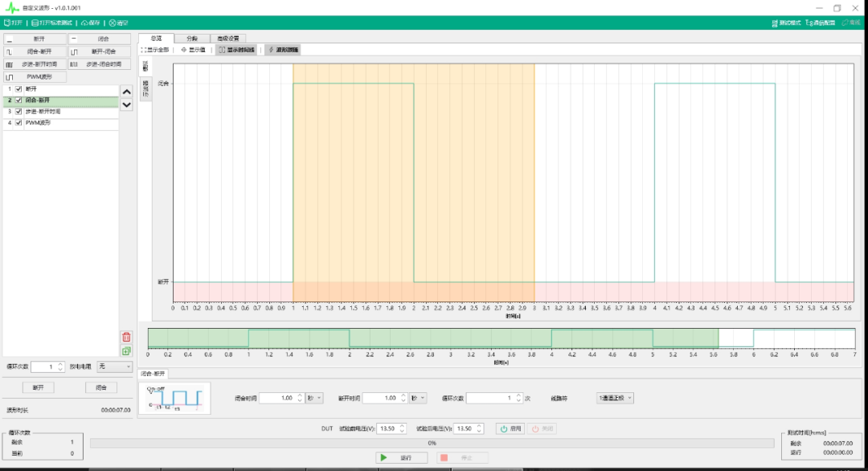Start test with the 运行 play button

point(401,457)
